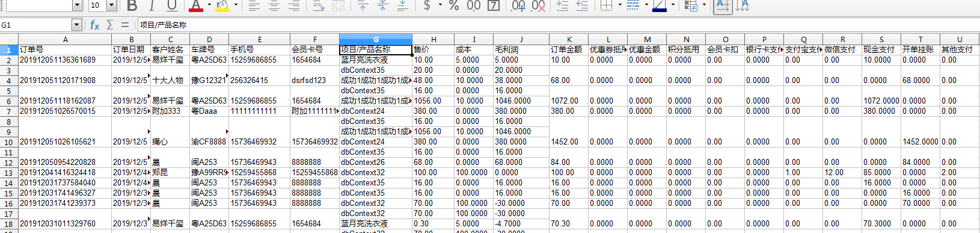Select header cell 现金支付
Viewport: 980px width, 233px height.
pos(881,50)
